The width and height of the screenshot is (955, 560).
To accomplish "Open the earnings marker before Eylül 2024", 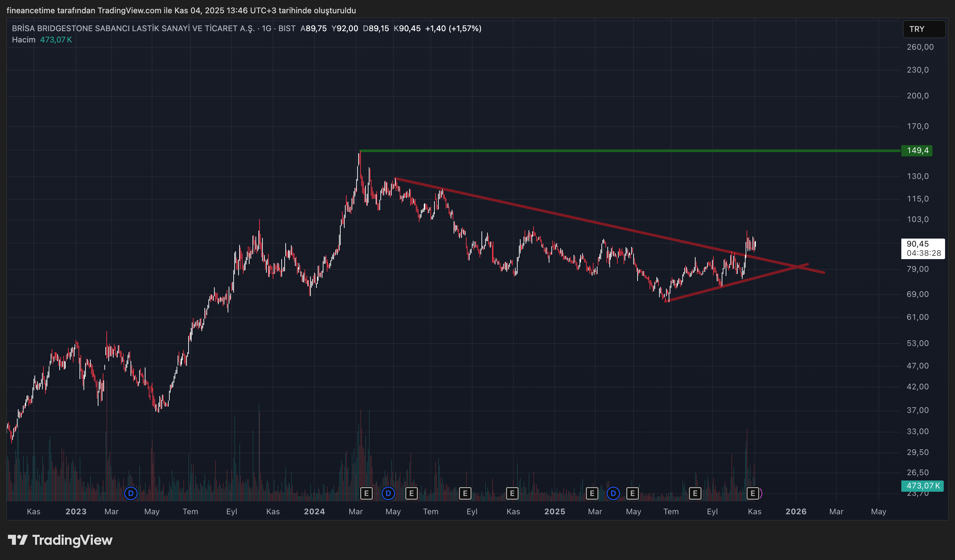I will pos(465,493).
